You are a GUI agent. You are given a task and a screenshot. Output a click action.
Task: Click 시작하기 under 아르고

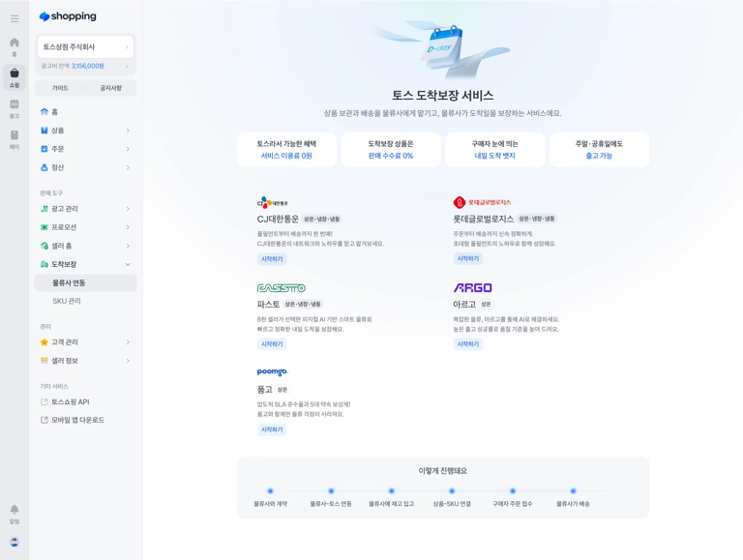[468, 344]
